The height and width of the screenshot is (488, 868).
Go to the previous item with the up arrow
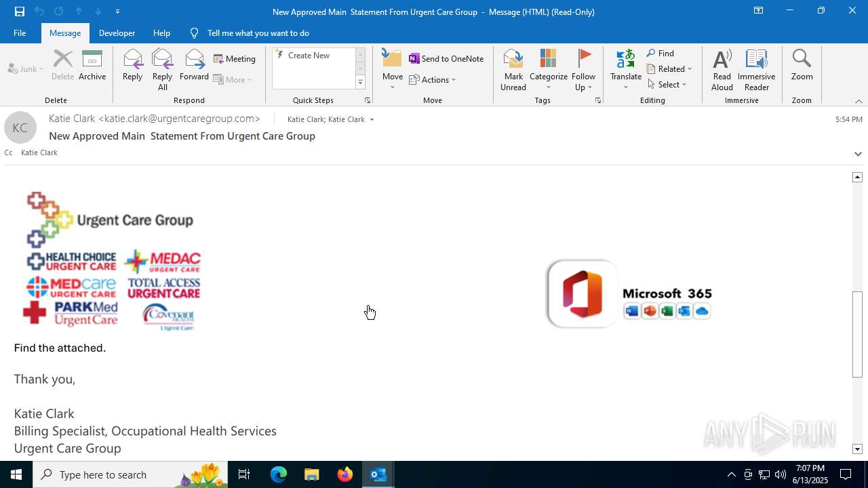[79, 12]
